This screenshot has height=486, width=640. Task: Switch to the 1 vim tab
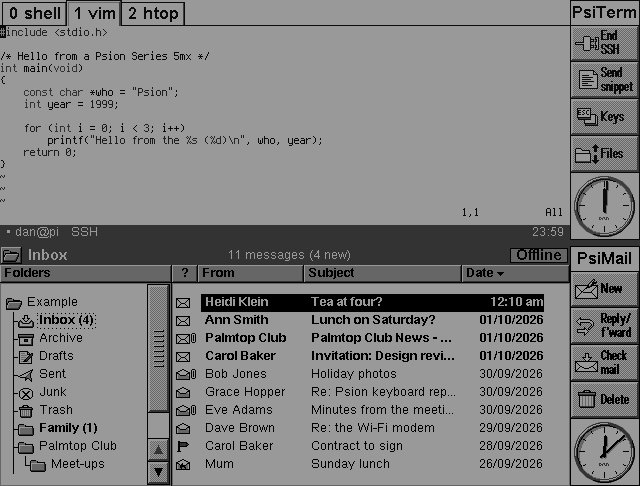94,13
